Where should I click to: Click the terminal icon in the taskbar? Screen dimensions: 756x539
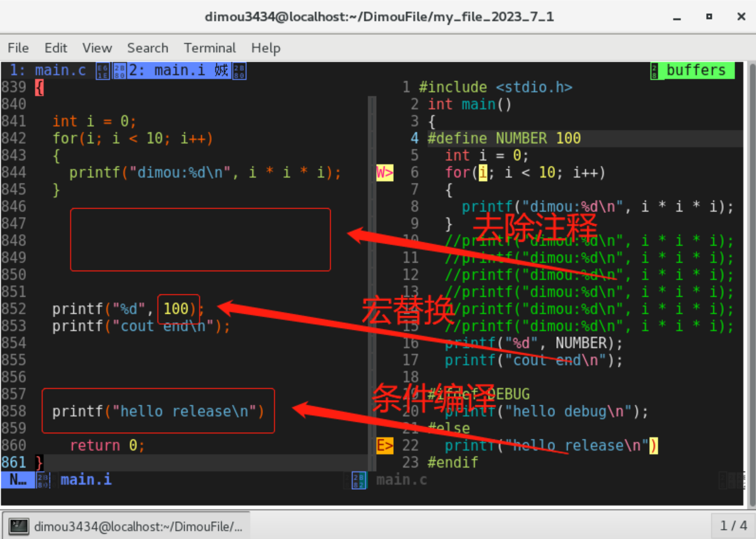pyautogui.click(x=20, y=526)
